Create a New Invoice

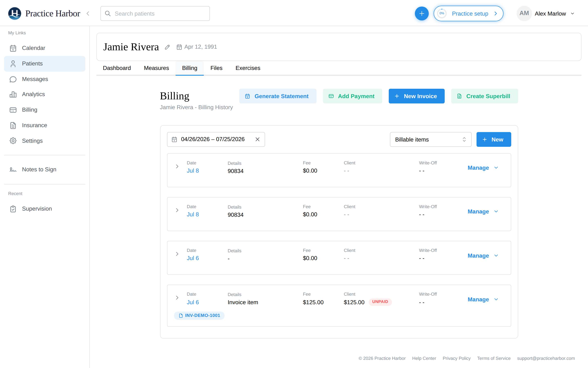click(416, 96)
